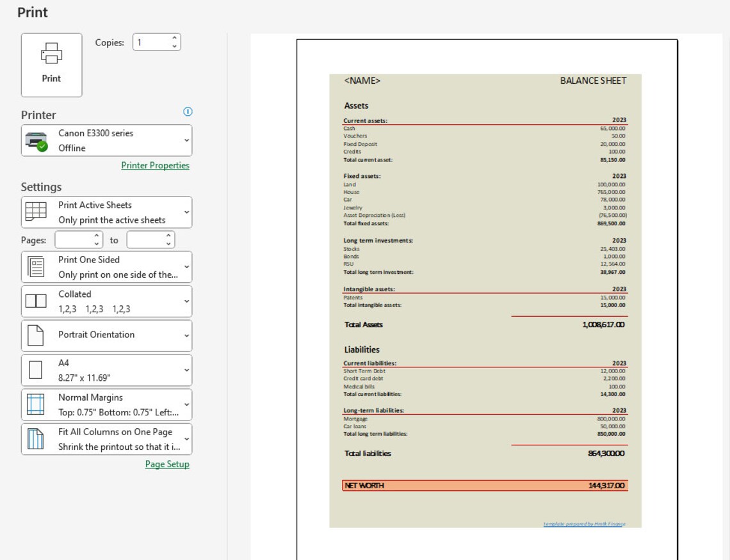Open the Page Setup dialog
The image size is (730, 560).
tap(166, 464)
